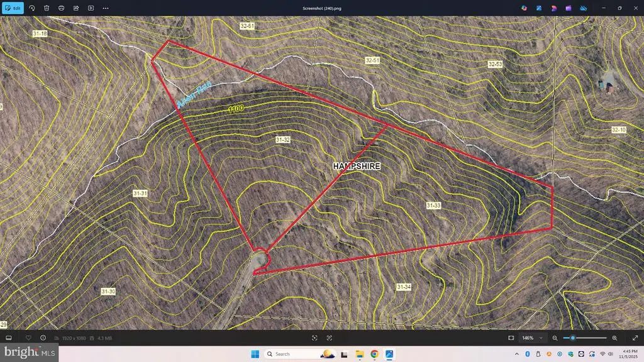Expand the 146% zoom level dropdown
The width and height of the screenshot is (644, 362).
pos(540,338)
